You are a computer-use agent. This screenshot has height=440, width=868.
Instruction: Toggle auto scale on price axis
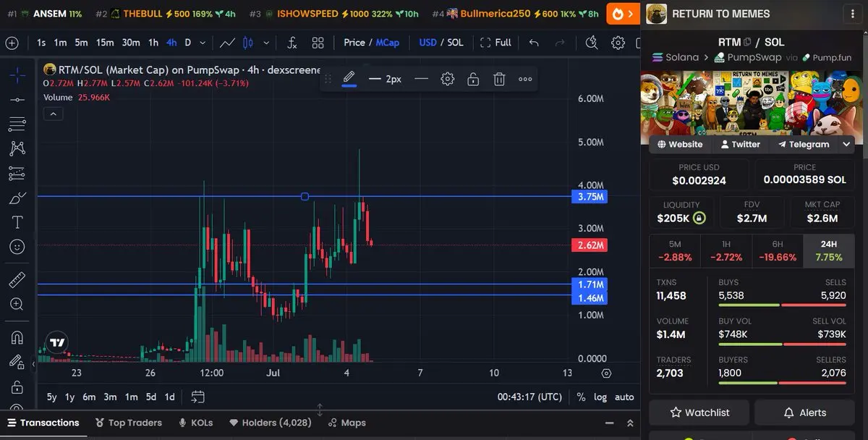(x=624, y=397)
